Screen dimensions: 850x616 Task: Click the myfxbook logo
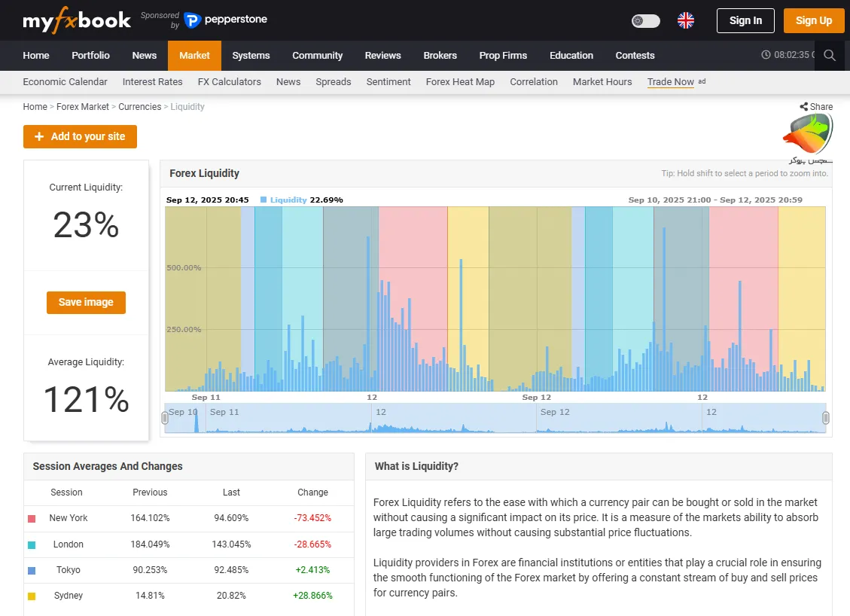(x=77, y=20)
